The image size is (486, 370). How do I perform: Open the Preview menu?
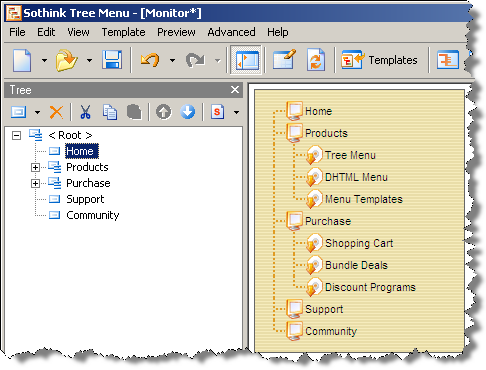coord(176,32)
